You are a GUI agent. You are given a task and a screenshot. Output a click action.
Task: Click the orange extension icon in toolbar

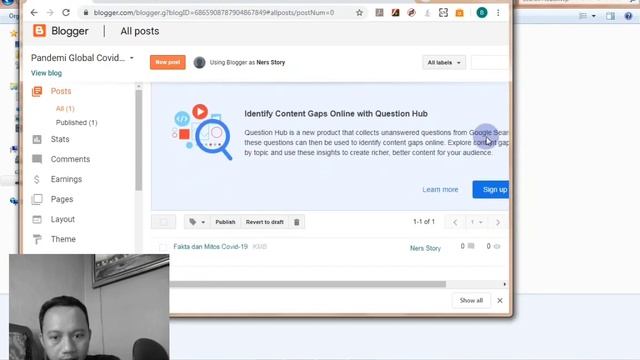460,13
